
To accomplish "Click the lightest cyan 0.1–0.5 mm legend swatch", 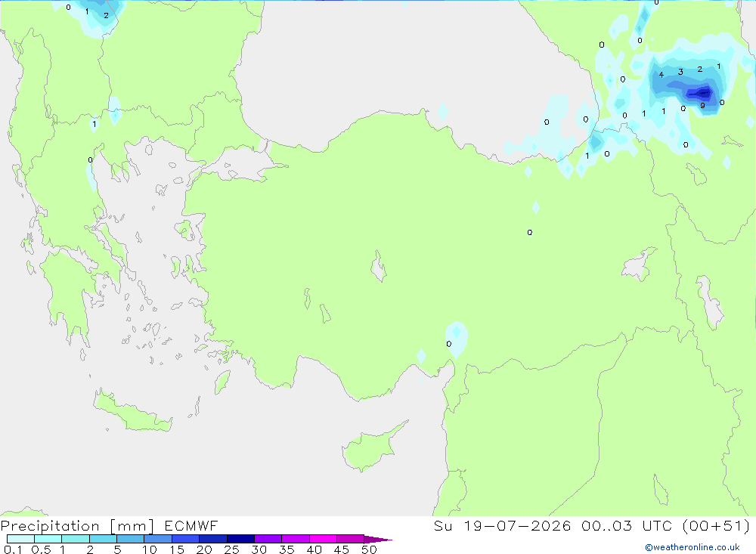I will tap(20, 539).
